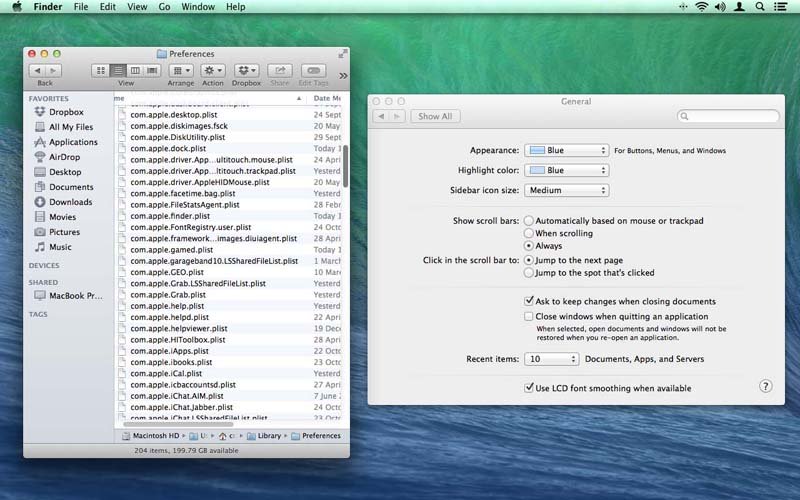Open the Appearance dropdown

coord(567,150)
